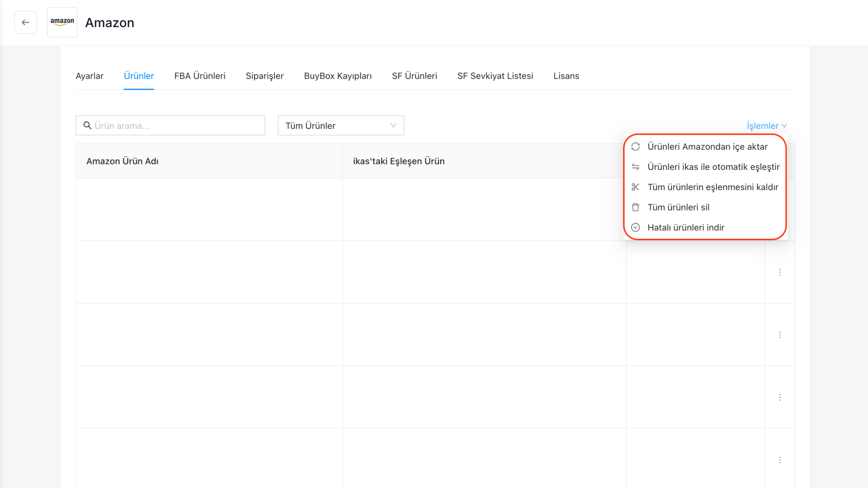Switch to the SF Ürünleri tab
Viewport: 868px width, 488px height.
[x=415, y=76]
